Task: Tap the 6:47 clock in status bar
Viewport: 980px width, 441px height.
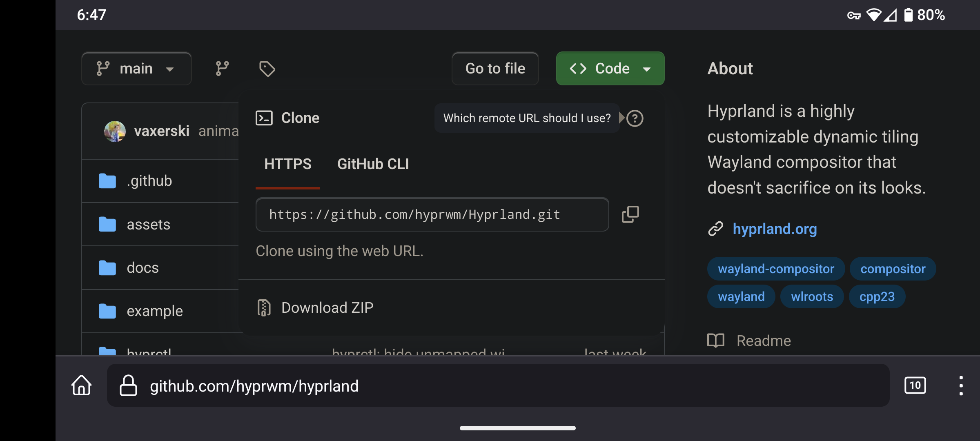Action: click(91, 15)
